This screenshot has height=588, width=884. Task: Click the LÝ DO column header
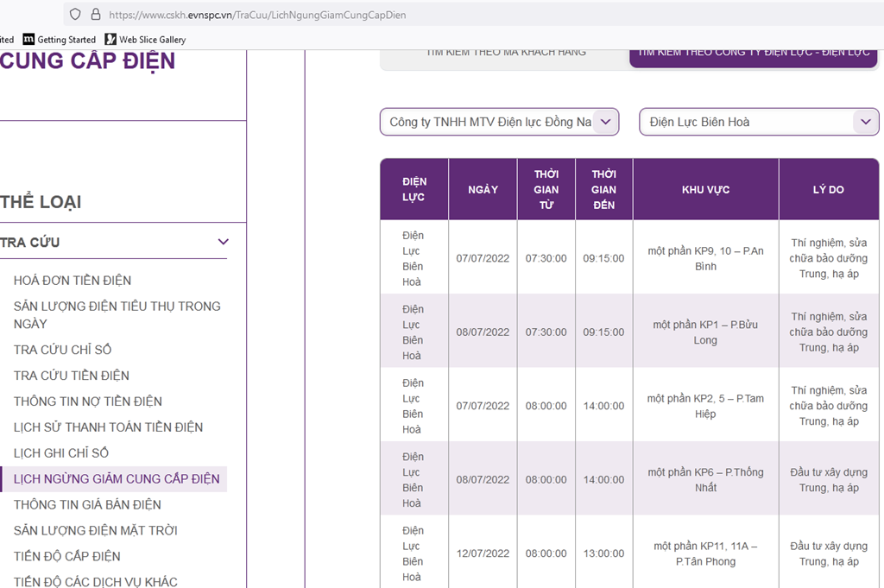click(829, 189)
